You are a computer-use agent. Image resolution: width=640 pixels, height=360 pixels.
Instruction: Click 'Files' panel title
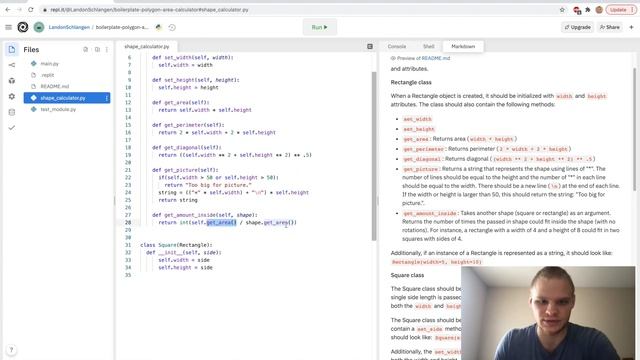click(x=31, y=49)
